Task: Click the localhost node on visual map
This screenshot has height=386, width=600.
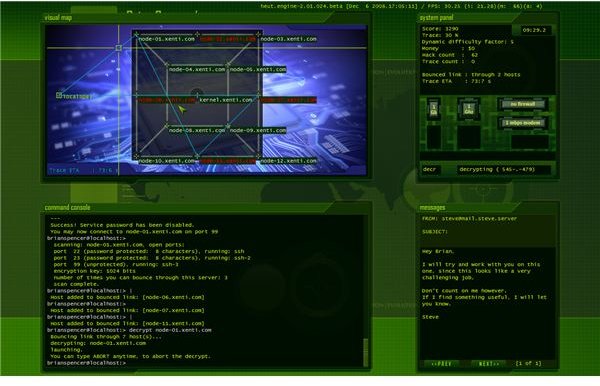Action: [x=75, y=96]
